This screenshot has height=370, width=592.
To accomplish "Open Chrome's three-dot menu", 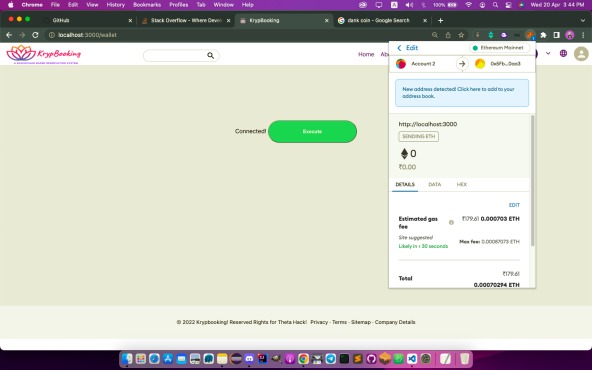I will pos(583,35).
